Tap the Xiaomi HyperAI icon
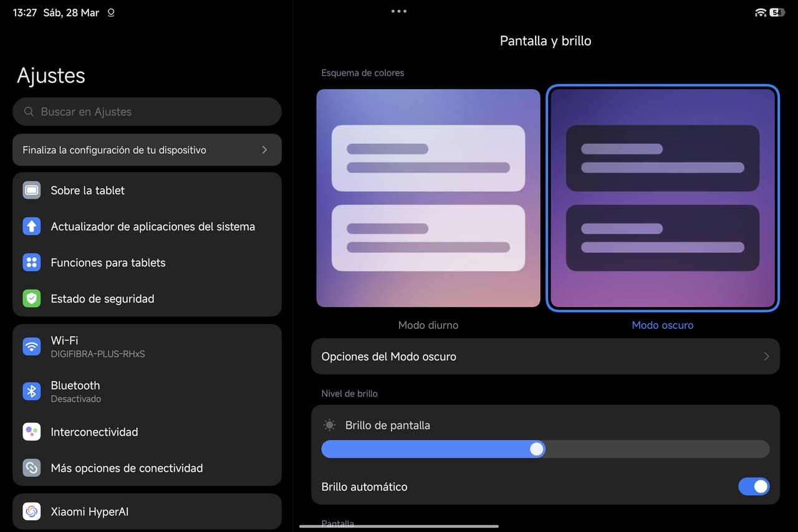Viewport: 798px width, 532px height. pyautogui.click(x=32, y=511)
